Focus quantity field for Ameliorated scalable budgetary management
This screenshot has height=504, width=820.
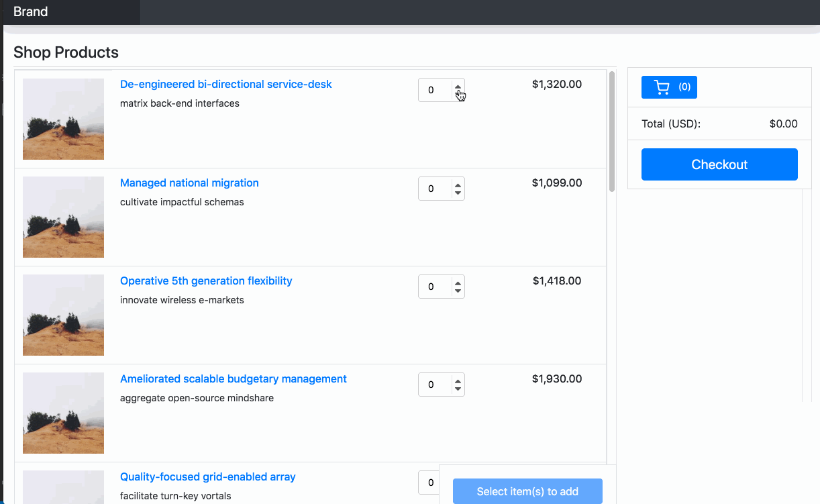(x=442, y=385)
